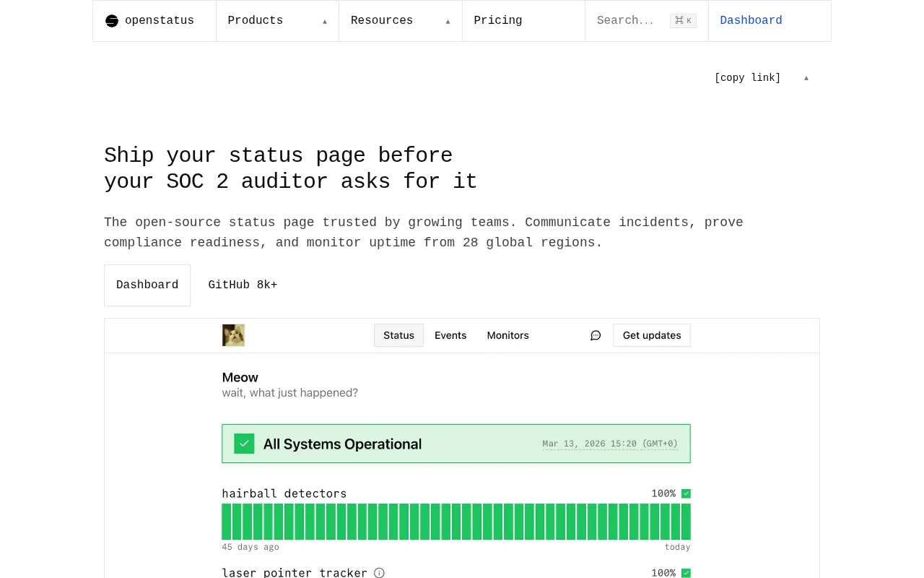The width and height of the screenshot is (924, 578).
Task: Click the Dashboard button below the description
Action: pos(147,285)
